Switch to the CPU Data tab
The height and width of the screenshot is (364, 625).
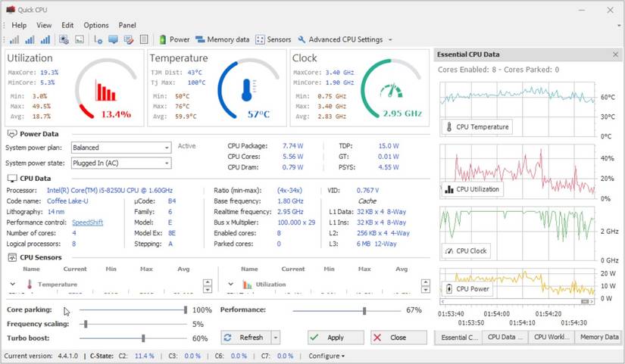tap(505, 338)
